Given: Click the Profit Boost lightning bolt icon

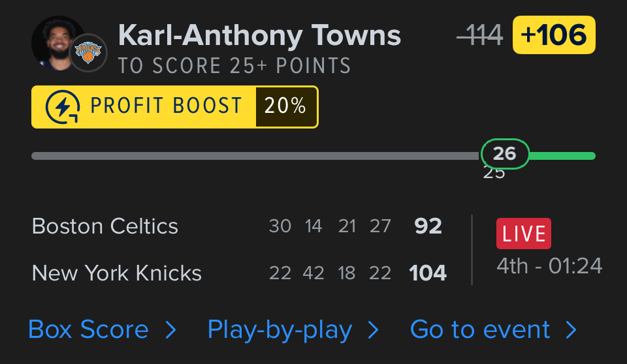Looking at the screenshot, I should point(63,107).
